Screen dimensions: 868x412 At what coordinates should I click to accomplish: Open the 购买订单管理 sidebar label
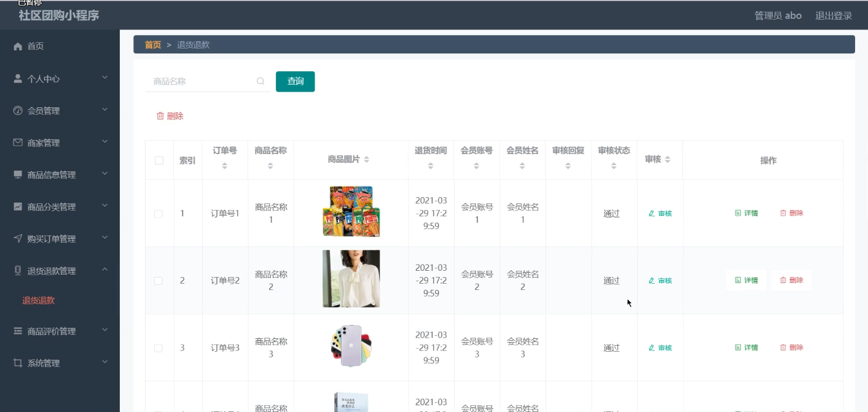52,239
